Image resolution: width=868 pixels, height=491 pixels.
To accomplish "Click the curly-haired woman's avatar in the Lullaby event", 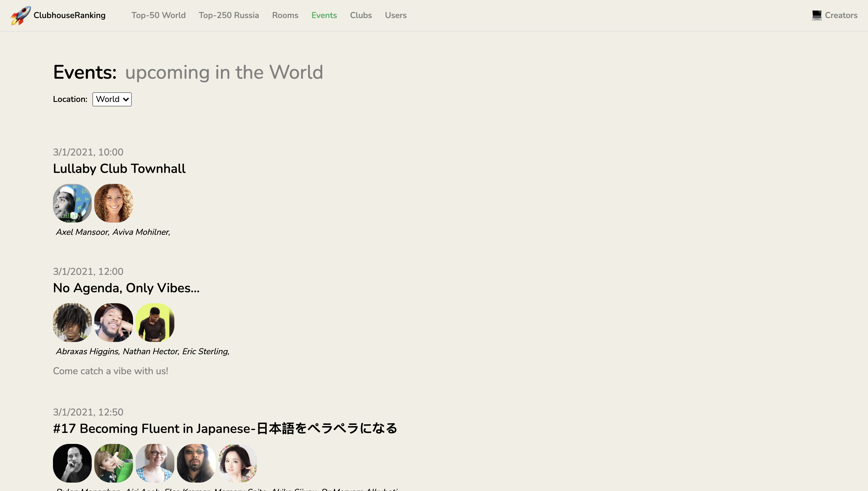I will pyautogui.click(x=113, y=203).
